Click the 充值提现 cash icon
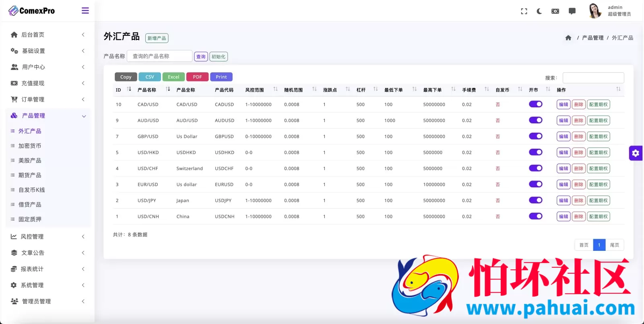 (x=14, y=83)
